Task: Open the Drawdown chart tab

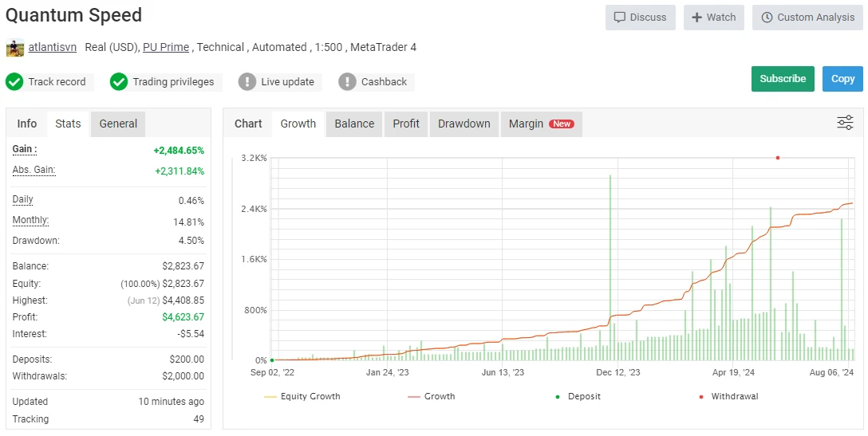Action: (464, 124)
